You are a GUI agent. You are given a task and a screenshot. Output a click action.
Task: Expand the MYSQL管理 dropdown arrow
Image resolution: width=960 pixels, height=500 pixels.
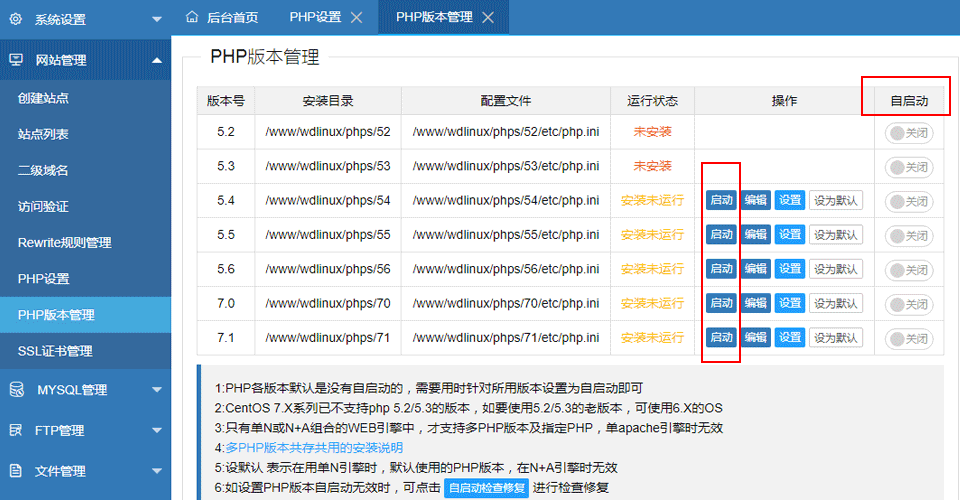tap(157, 390)
